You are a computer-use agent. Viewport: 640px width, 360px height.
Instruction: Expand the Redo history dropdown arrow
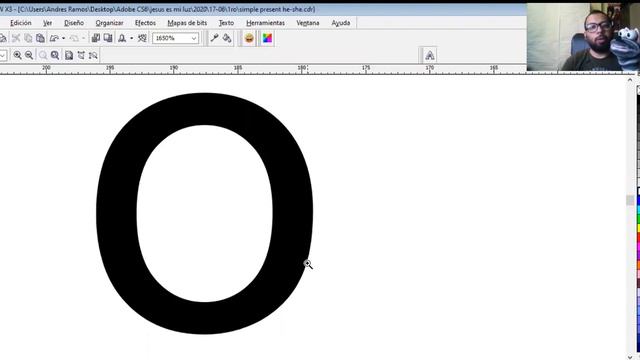(83, 38)
